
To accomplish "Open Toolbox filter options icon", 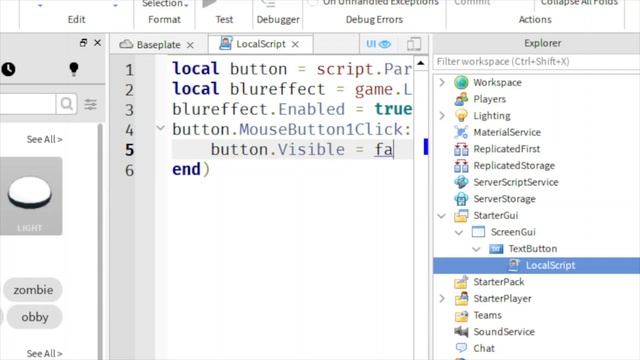I will point(90,104).
